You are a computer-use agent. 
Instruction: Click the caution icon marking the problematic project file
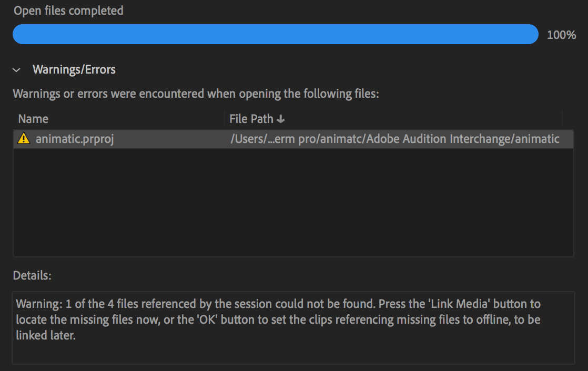point(24,139)
